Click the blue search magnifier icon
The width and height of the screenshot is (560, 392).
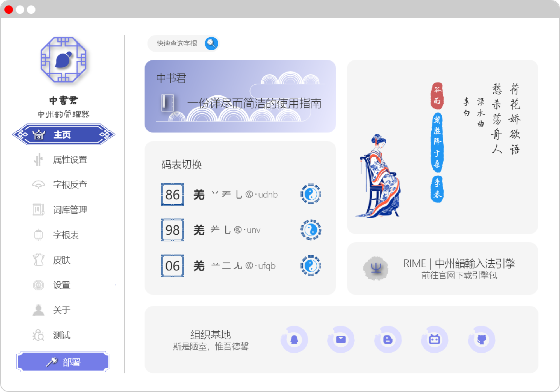211,43
